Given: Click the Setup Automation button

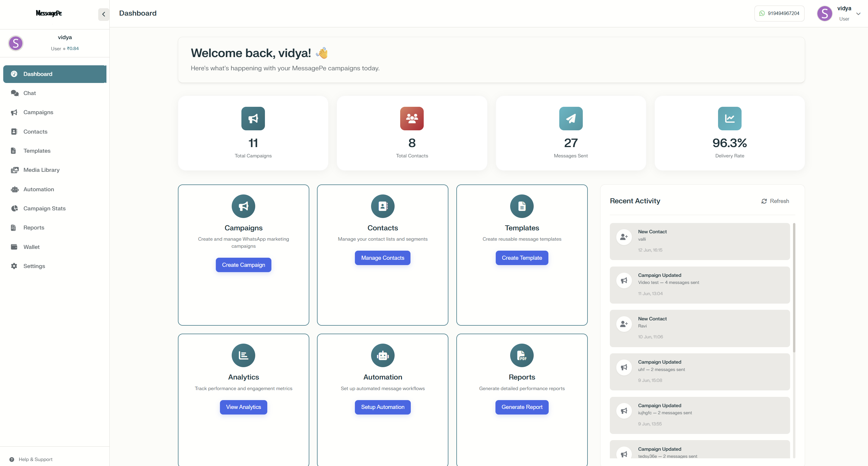Looking at the screenshot, I should [x=383, y=407].
